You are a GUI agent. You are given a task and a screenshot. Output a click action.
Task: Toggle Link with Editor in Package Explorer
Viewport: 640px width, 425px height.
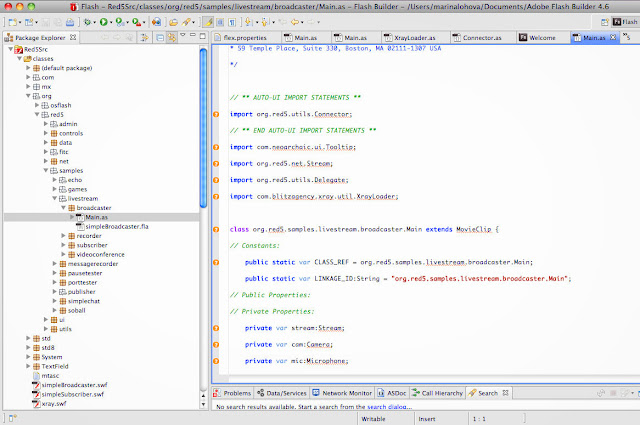click(172, 38)
